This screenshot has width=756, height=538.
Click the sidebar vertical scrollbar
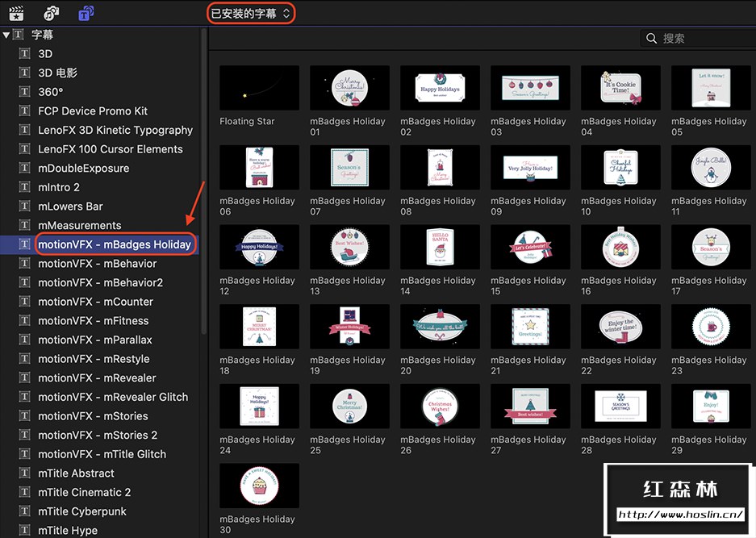point(204,181)
